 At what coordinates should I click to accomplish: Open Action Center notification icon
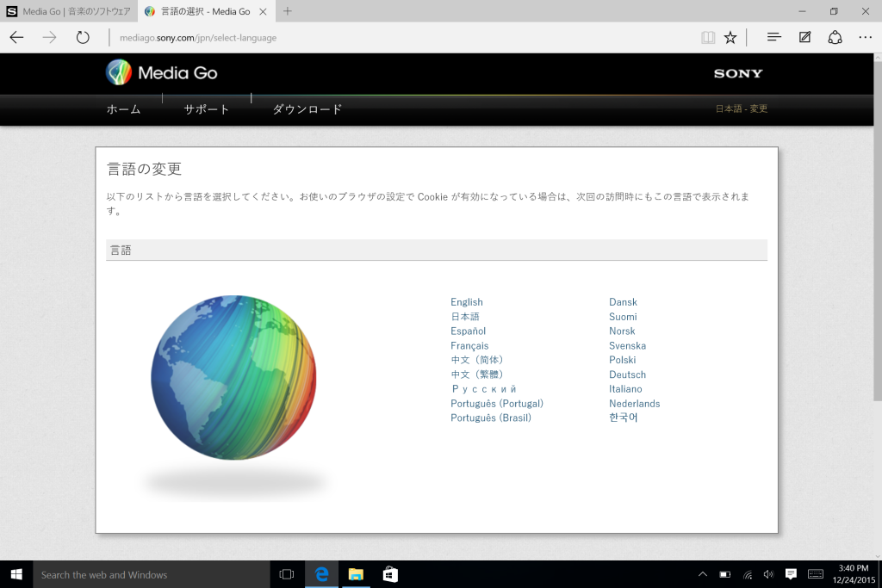click(791, 574)
